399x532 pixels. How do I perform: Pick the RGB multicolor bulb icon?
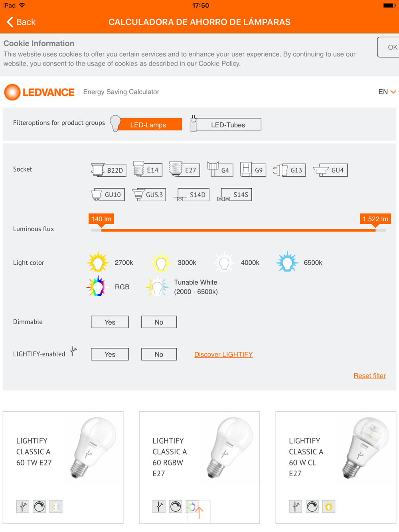coord(97,287)
